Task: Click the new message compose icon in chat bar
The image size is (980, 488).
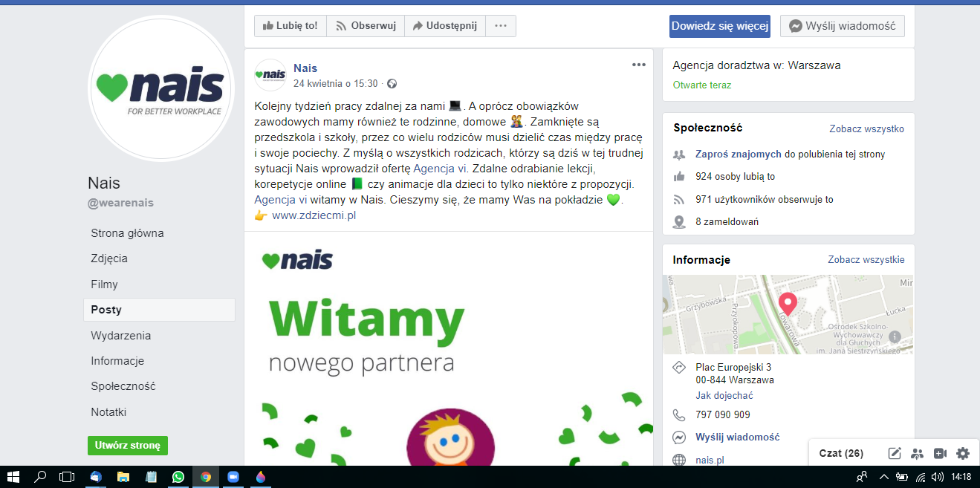Action: [895, 453]
